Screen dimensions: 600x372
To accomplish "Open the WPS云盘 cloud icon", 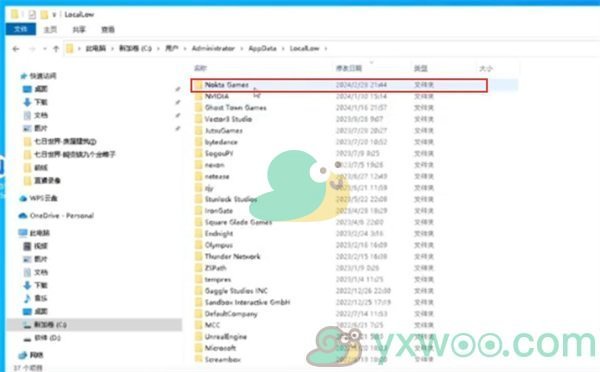I will [23, 198].
